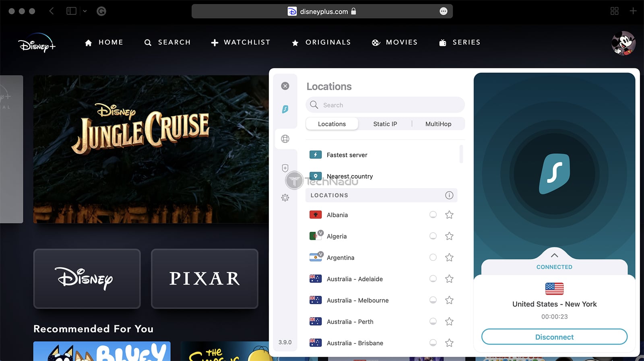Open the WATCHLIST menu item
Viewport: 644px width, 361px height.
coord(241,42)
